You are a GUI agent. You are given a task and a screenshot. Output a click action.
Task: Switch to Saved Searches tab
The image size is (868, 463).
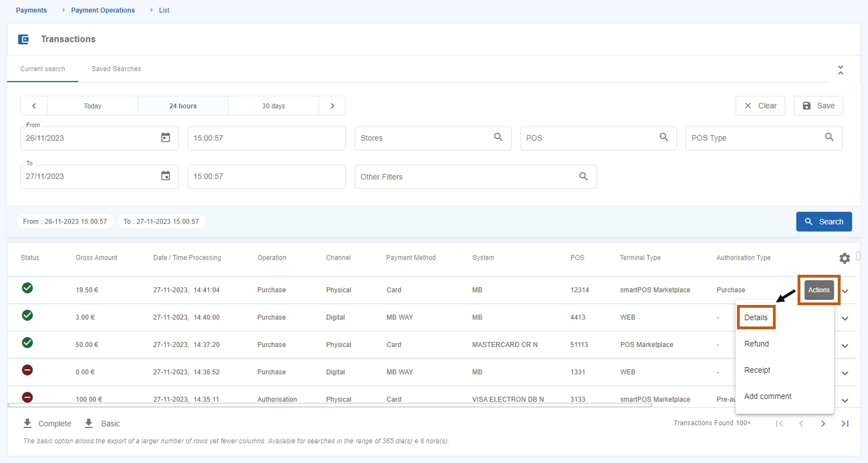click(116, 69)
